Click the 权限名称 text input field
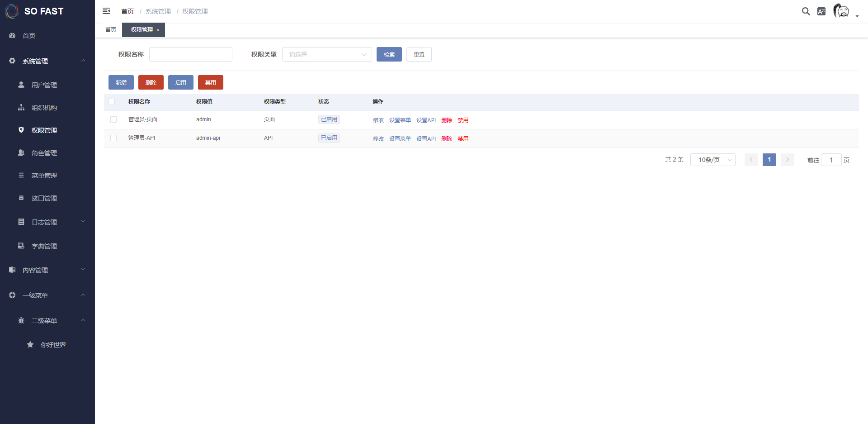 pos(191,54)
